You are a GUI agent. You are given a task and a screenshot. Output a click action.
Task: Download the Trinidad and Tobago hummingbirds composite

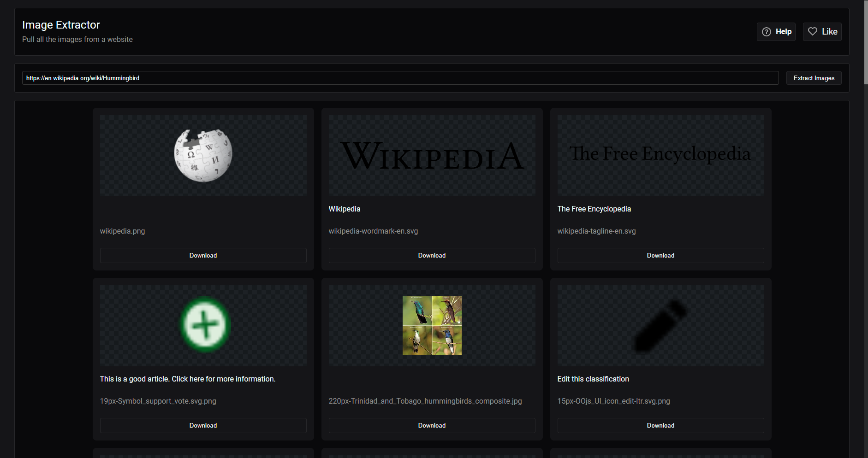(432, 425)
